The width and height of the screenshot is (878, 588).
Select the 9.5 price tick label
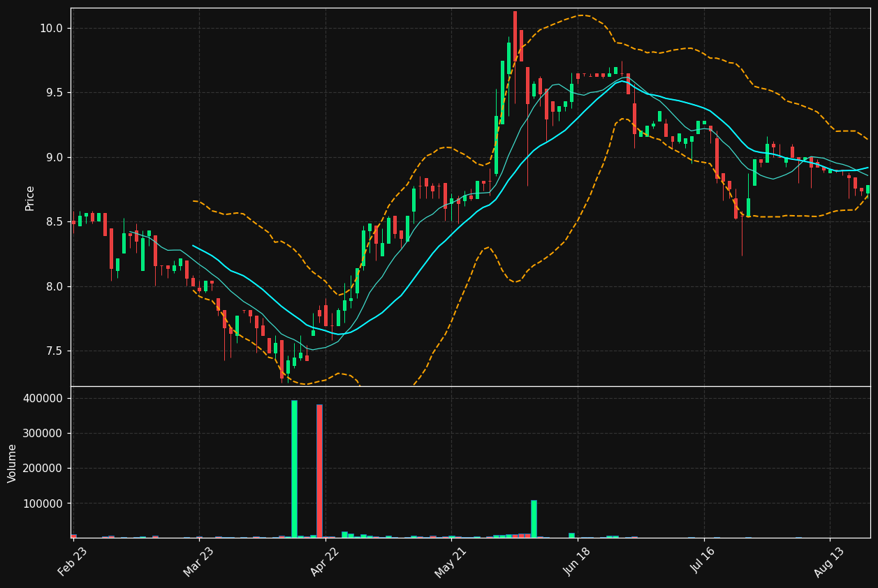(x=54, y=93)
